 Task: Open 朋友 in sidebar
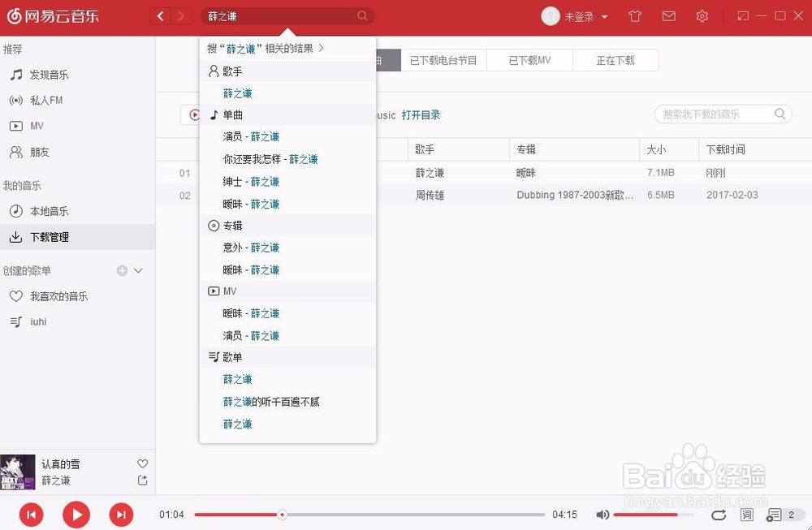point(78,152)
